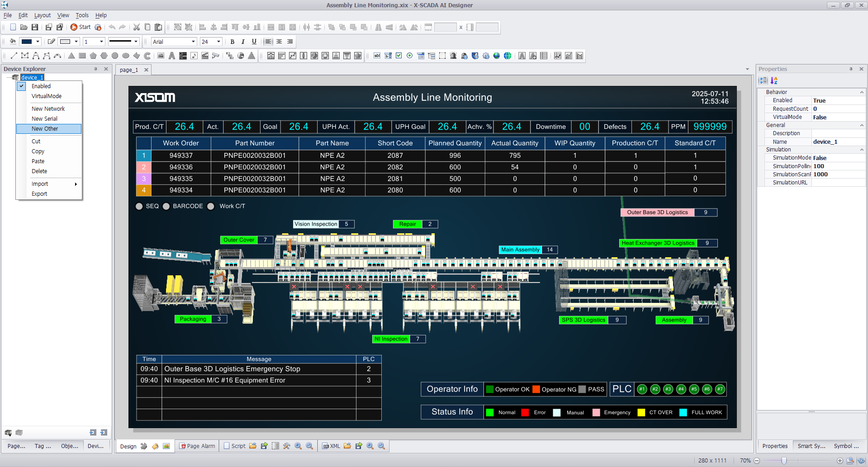Select the rectangle shape tool
This screenshot has width=868, height=467.
[82, 56]
